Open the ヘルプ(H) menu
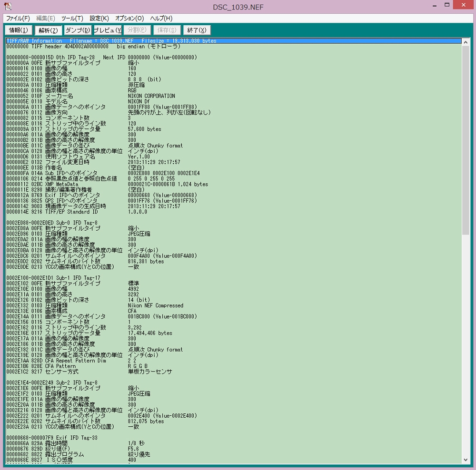 pyautogui.click(x=161, y=18)
